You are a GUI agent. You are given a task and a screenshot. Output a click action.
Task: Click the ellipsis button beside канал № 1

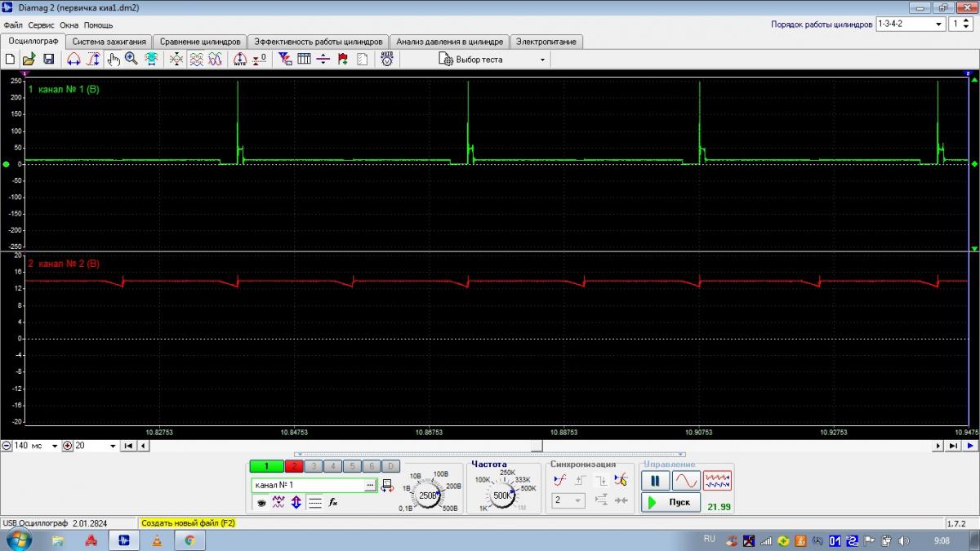point(370,485)
